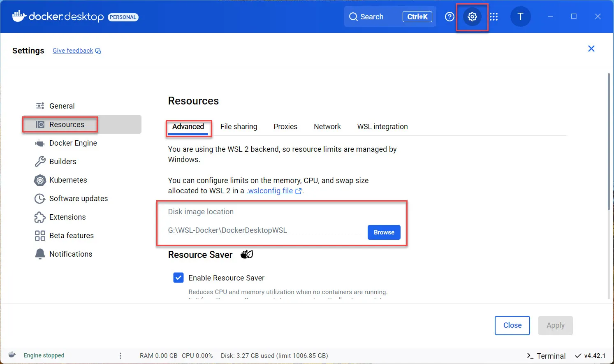Screen dimensions: 614x364
Task: Open engine status options menu dots
Action: [120, 355]
